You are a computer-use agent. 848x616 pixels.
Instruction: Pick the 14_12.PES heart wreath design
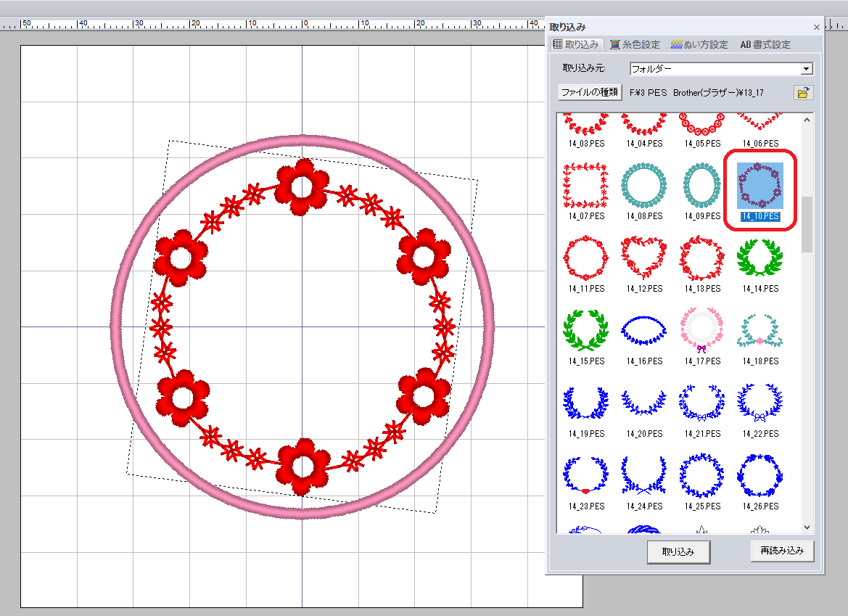coord(644,258)
